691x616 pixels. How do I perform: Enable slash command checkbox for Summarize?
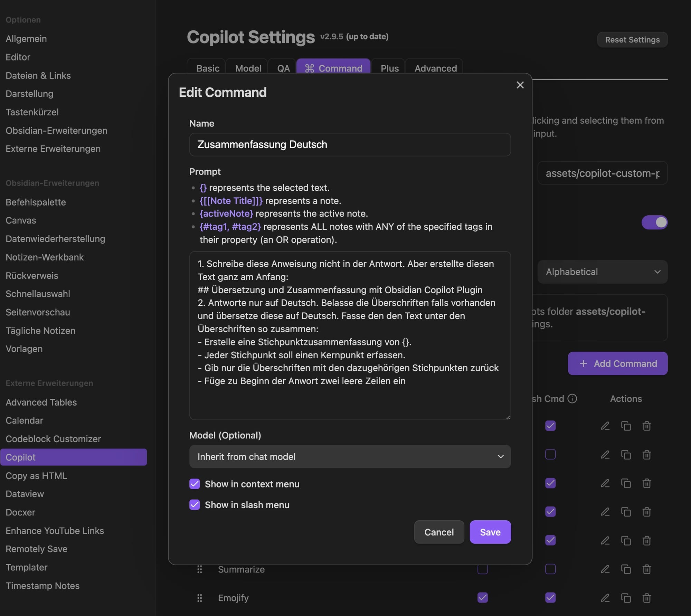(x=550, y=569)
